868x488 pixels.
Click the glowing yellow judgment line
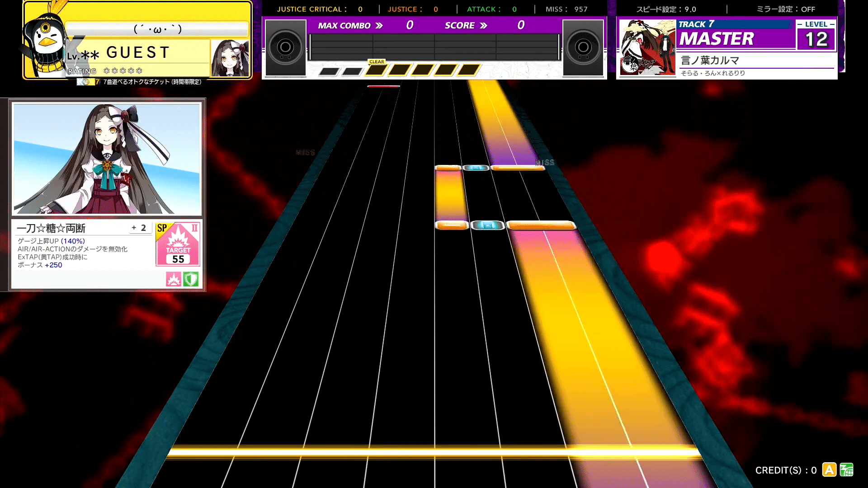[434, 452]
